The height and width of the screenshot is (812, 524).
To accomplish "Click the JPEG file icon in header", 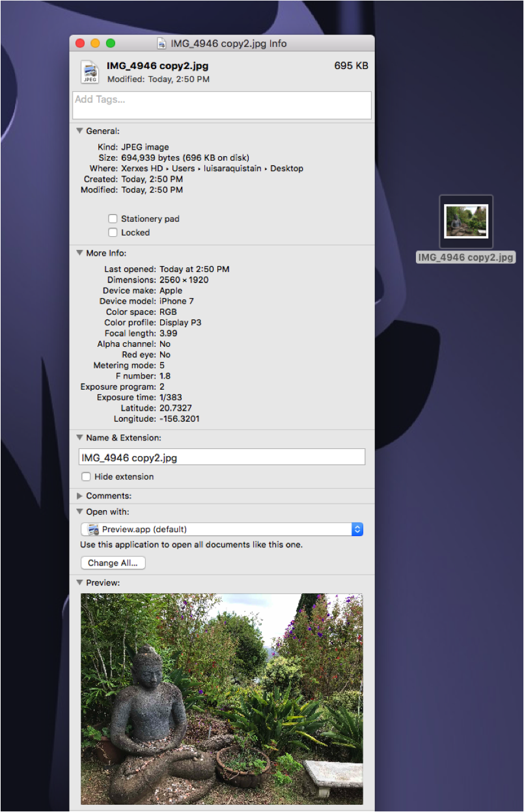I will [90, 72].
